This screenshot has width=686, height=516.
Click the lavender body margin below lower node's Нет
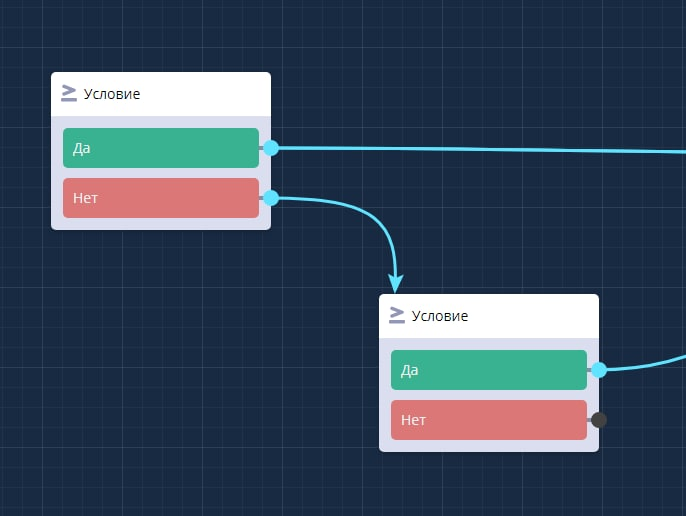(x=488, y=446)
